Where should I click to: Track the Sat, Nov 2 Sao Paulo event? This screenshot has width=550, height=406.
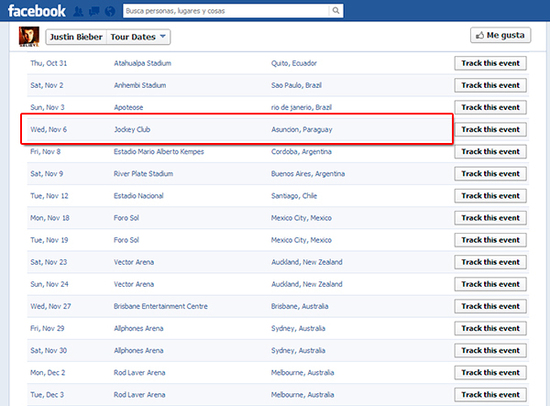point(490,85)
